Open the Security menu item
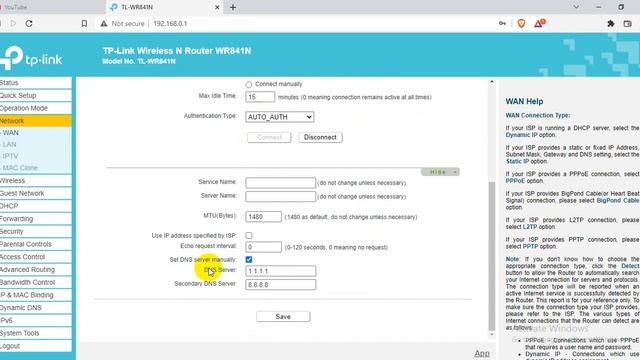 pos(36,231)
